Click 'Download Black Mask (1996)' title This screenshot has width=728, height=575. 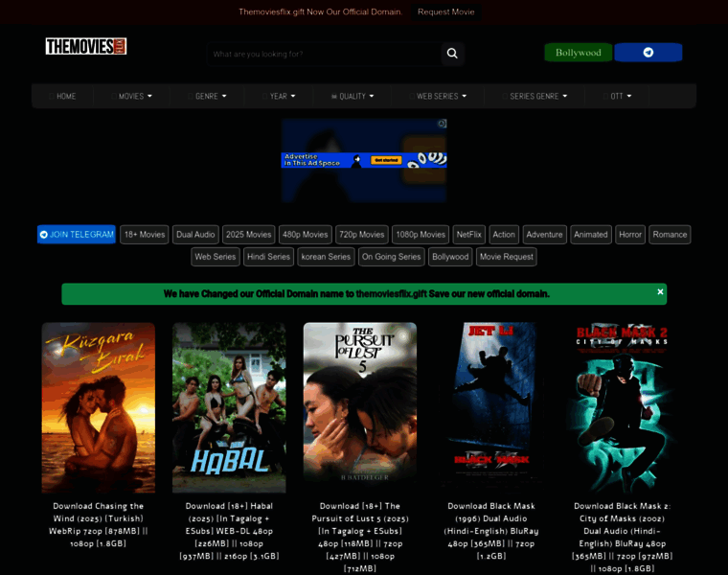(x=491, y=531)
